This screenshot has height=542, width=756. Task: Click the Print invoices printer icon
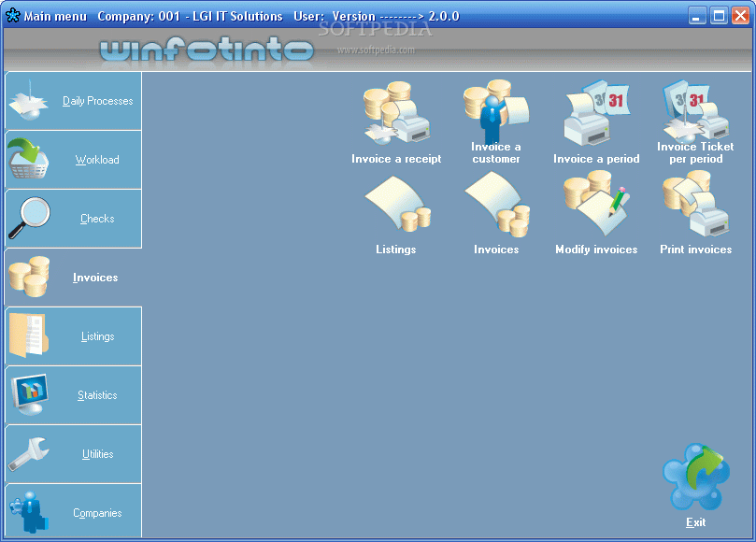click(696, 205)
